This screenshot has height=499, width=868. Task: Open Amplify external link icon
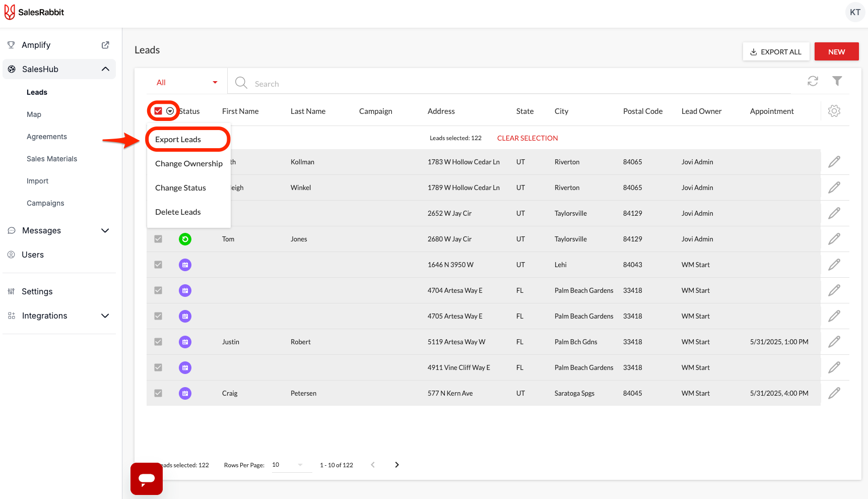(105, 45)
